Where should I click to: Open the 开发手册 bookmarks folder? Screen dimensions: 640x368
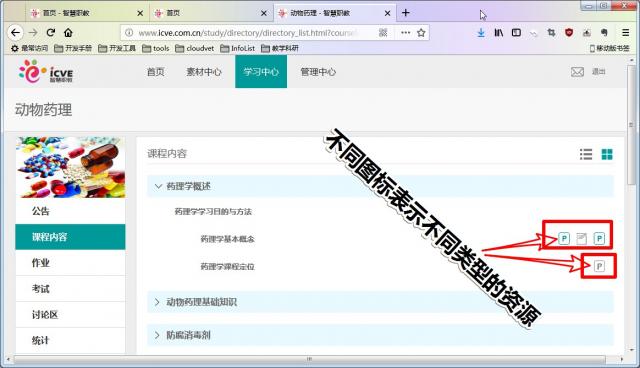coord(73,48)
